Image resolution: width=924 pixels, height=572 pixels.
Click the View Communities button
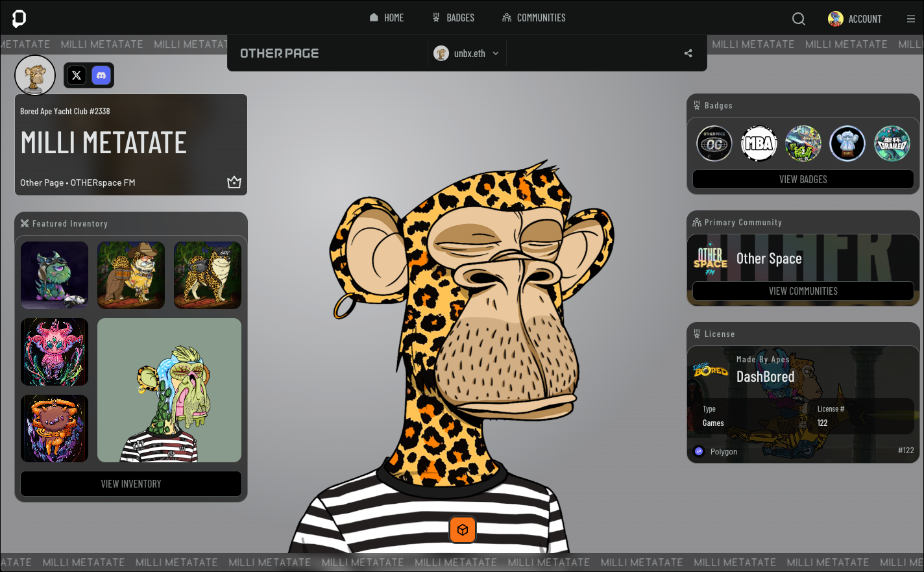(803, 291)
